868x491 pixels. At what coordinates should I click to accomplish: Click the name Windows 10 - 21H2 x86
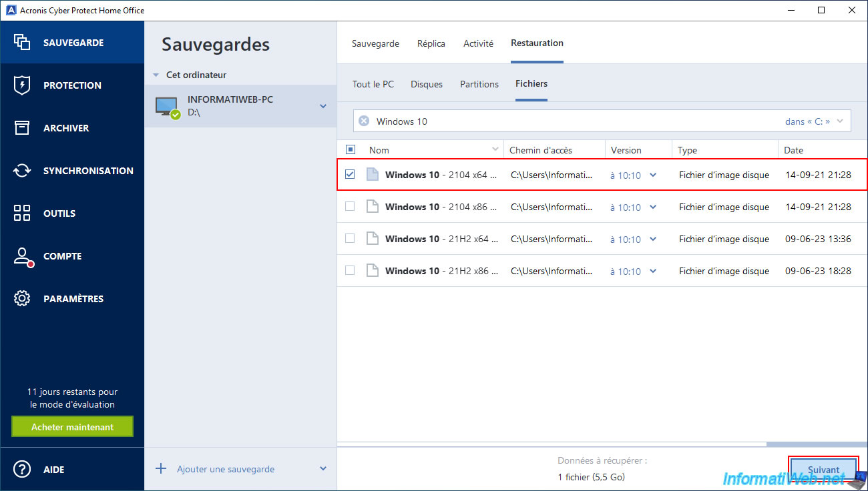[441, 271]
